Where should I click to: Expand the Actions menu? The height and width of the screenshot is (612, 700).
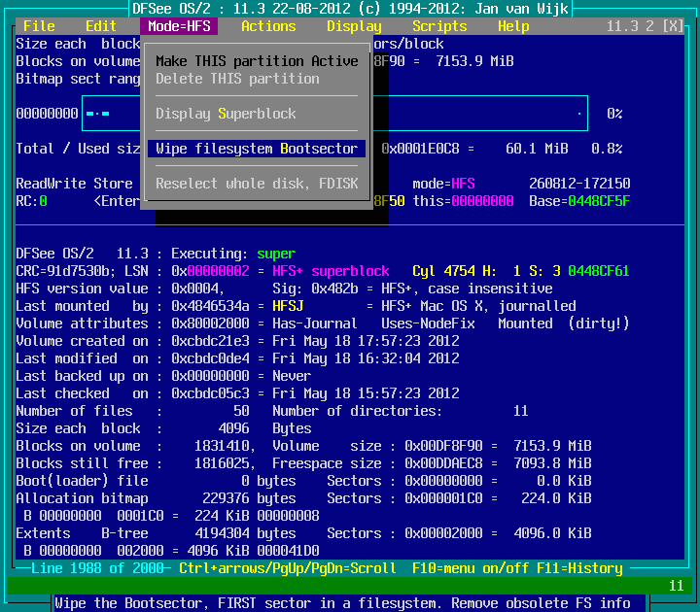click(268, 26)
